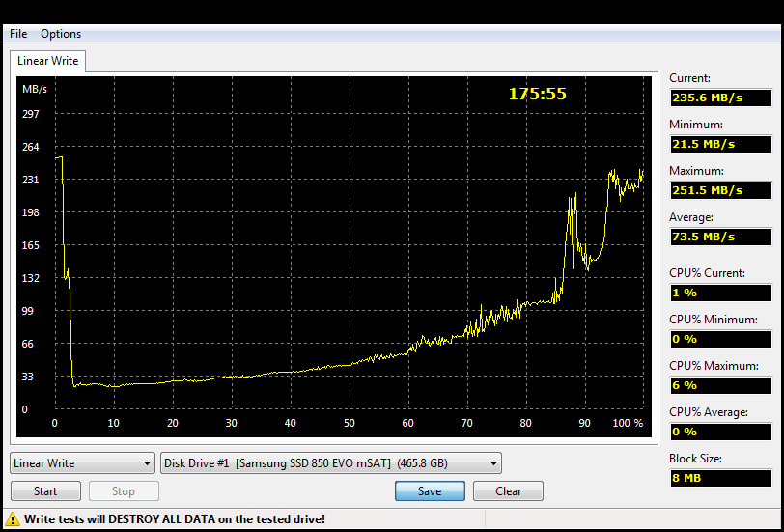Open the Options menu
This screenshot has height=532, width=784.
pos(61,34)
